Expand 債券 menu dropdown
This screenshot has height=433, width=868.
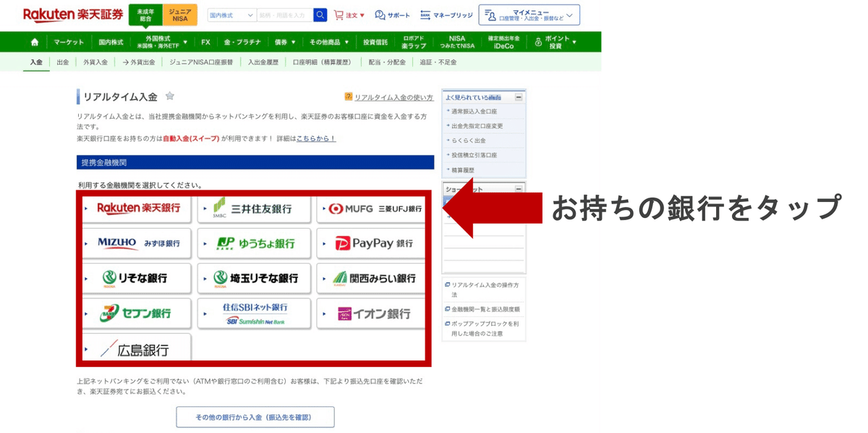(x=284, y=42)
